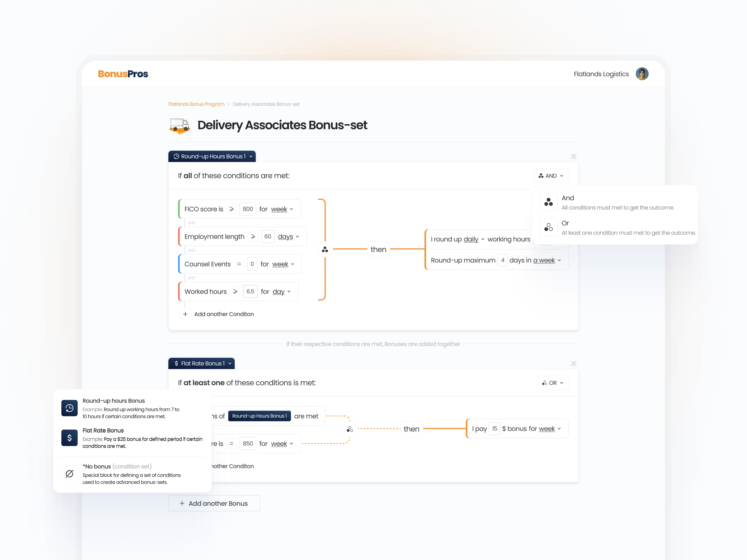
Task: Click the Add another Bonus button
Action: tap(214, 503)
